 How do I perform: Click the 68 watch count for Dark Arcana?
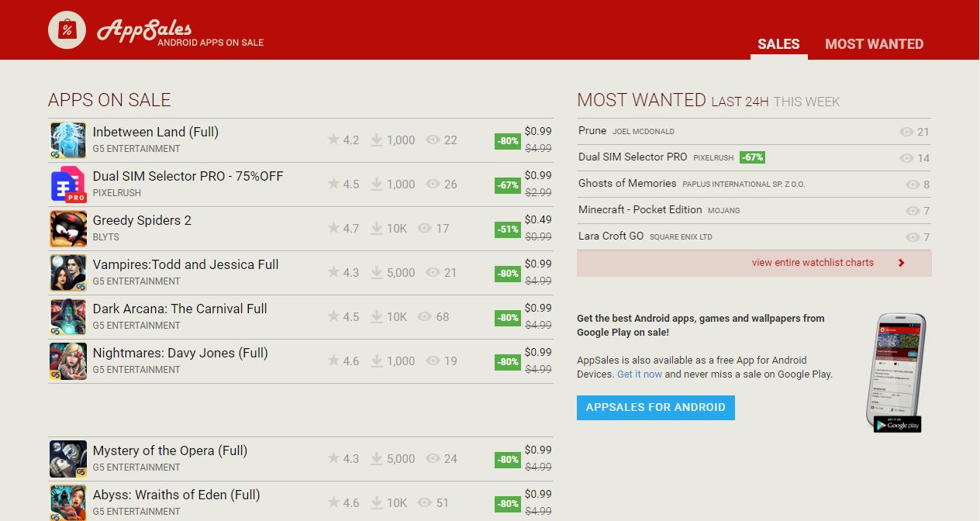[x=443, y=316]
